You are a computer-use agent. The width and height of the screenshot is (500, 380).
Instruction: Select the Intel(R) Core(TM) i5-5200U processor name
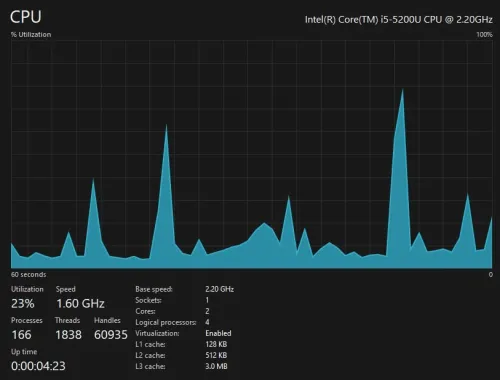pyautogui.click(x=399, y=20)
